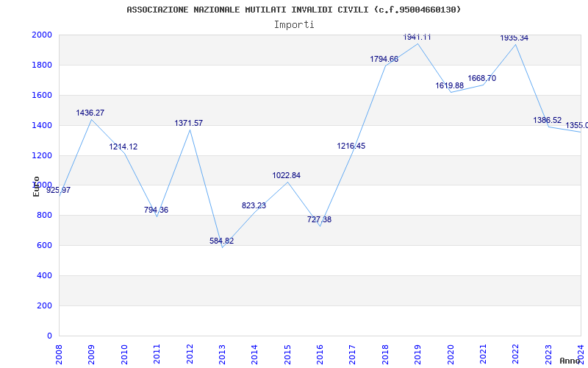Image resolution: width=588 pixels, height=368 pixels.
Task: Select the 800 y-axis value
Action: [x=45, y=215]
